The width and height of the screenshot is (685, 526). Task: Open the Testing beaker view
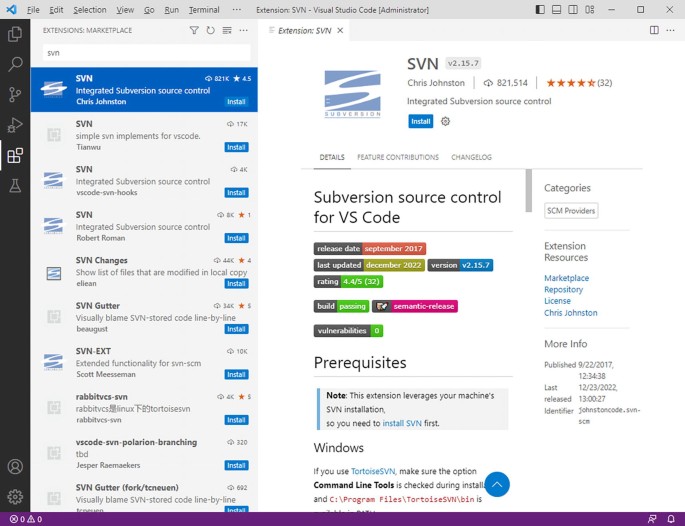click(15, 186)
